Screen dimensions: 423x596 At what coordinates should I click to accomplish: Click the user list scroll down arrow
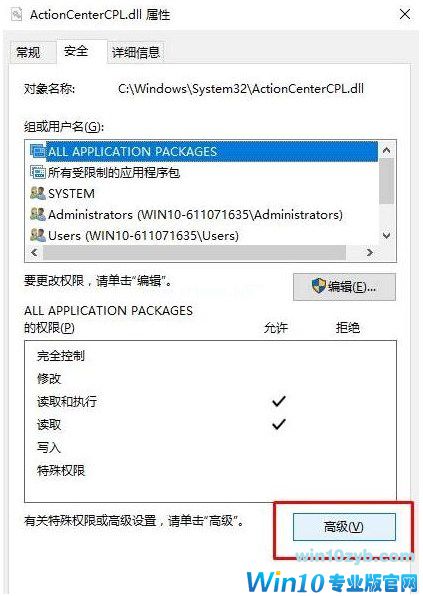(x=387, y=236)
